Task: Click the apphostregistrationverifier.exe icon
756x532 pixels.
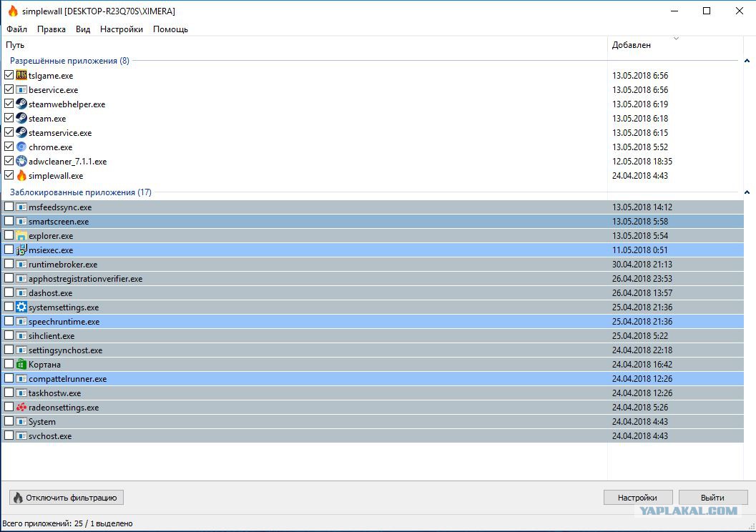Action: point(21,279)
